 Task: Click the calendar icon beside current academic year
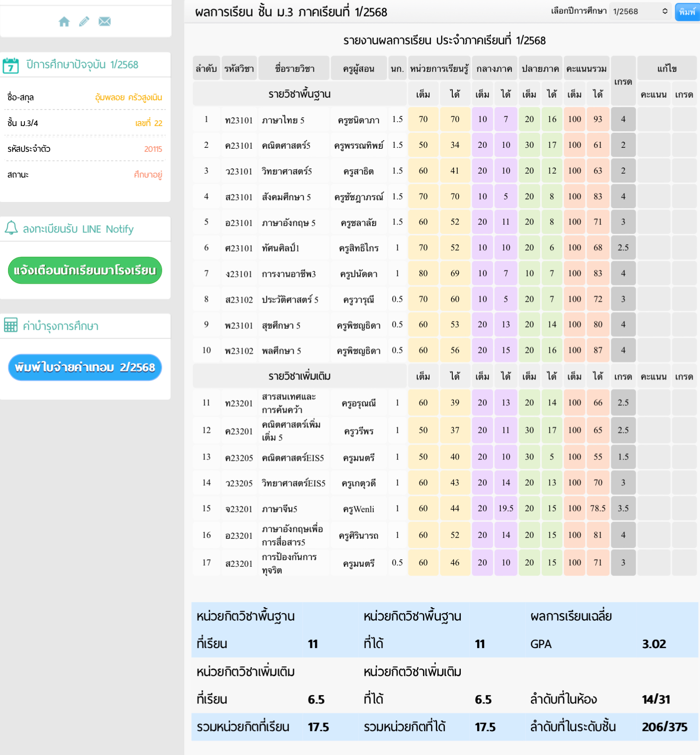tap(11, 65)
